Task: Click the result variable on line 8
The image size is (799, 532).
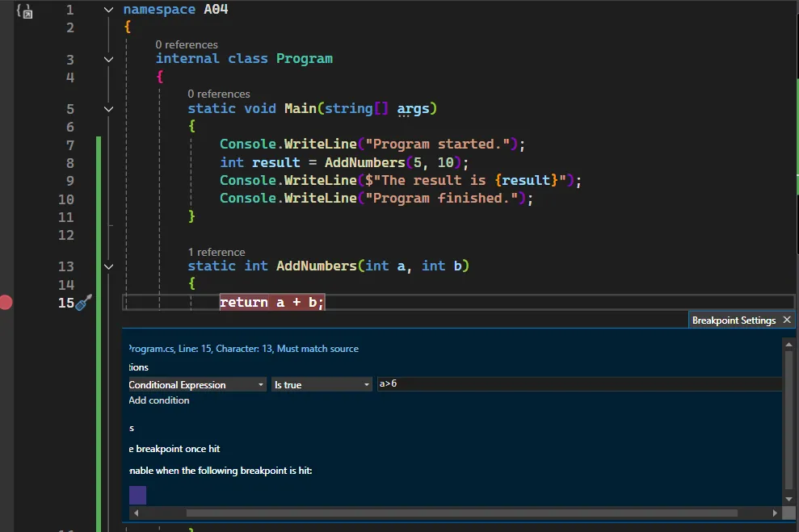Action: [275, 162]
